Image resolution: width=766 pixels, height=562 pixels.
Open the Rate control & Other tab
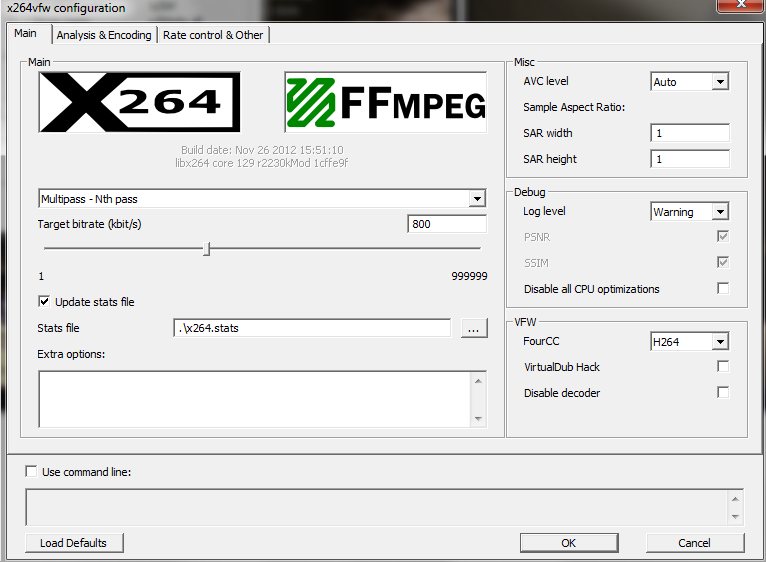[x=213, y=35]
